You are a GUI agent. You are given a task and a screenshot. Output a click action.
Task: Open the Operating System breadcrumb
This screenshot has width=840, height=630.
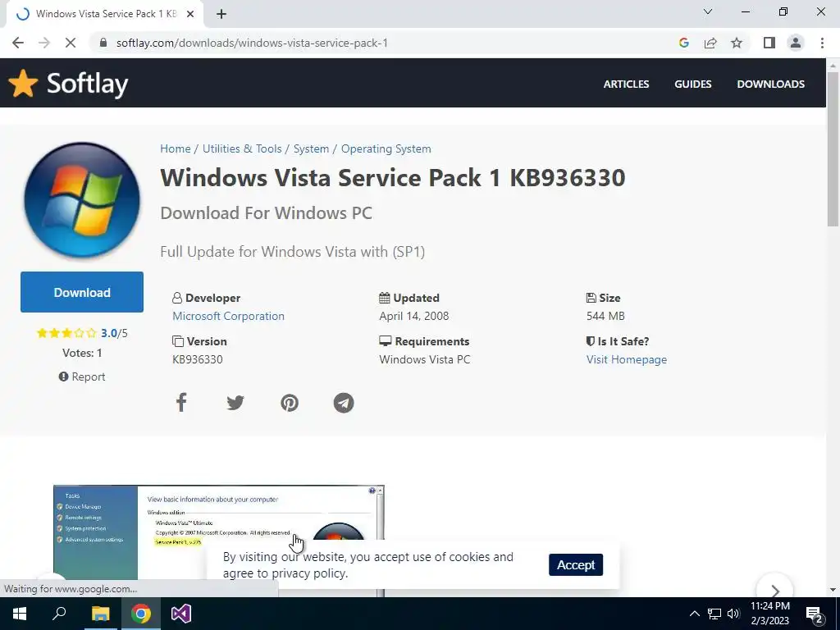click(x=386, y=149)
